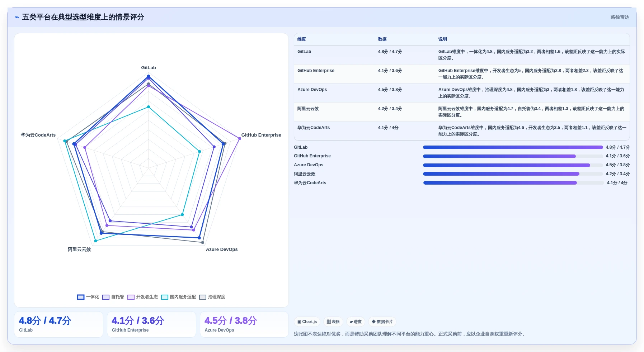Viewport: 644px width, 352px height.
Task: Select the 华为云CodeArts progress bar
Action: coord(513,183)
